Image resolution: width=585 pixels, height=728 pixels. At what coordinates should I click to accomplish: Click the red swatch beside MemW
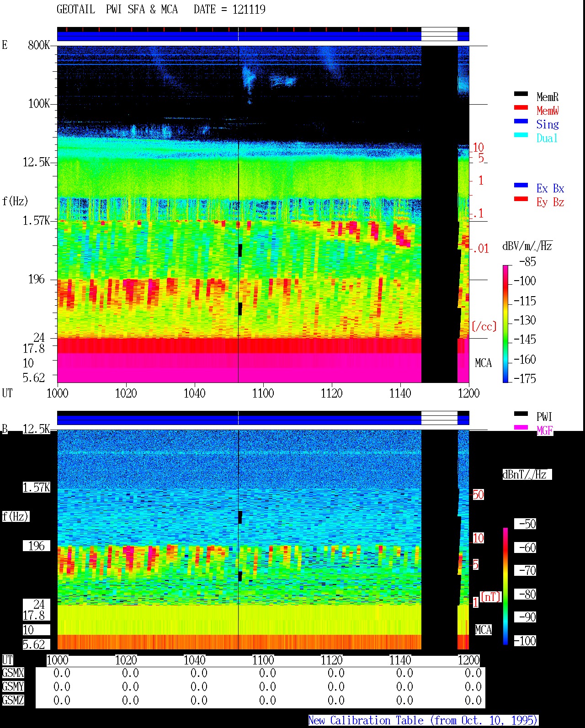pos(521,107)
